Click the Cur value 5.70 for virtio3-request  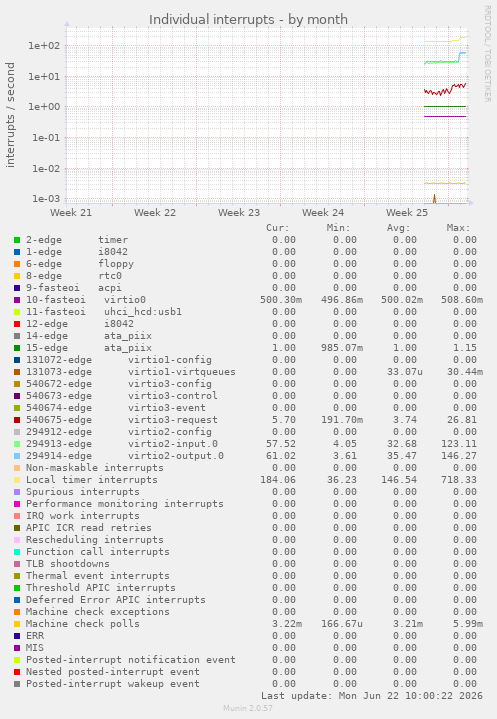tap(284, 420)
